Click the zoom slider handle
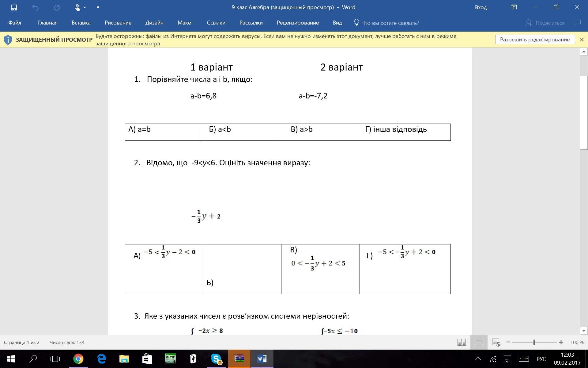Screen dimensions: 588x368 tap(534, 342)
